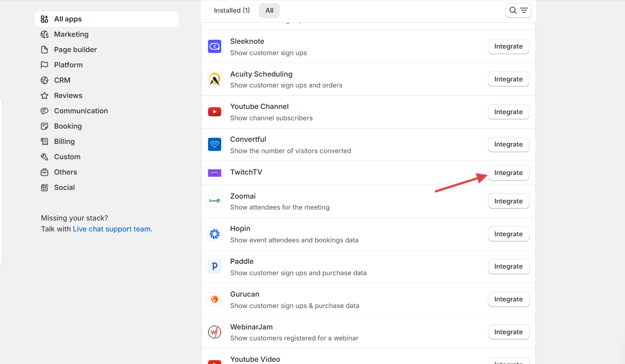Viewport: 625px width, 364px height.
Task: Click the Convertful blue diamond icon
Action: click(214, 144)
